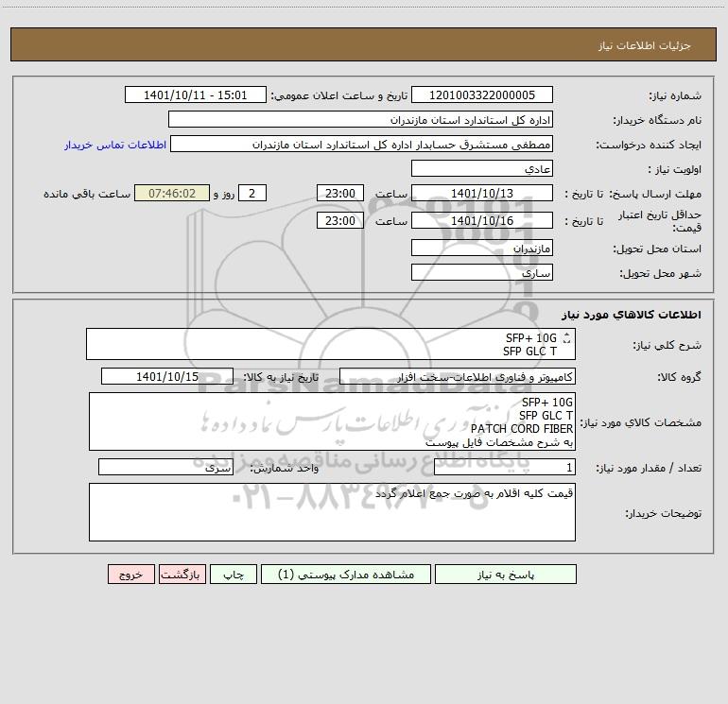This screenshot has width=728, height=704.
Task: Click the چاپ print button
Action: pyautogui.click(x=234, y=575)
